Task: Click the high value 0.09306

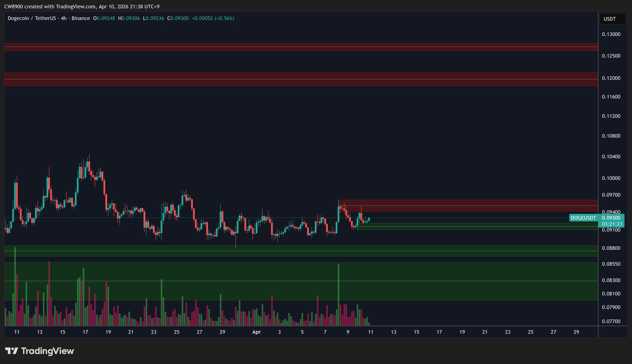Action: tap(131, 18)
